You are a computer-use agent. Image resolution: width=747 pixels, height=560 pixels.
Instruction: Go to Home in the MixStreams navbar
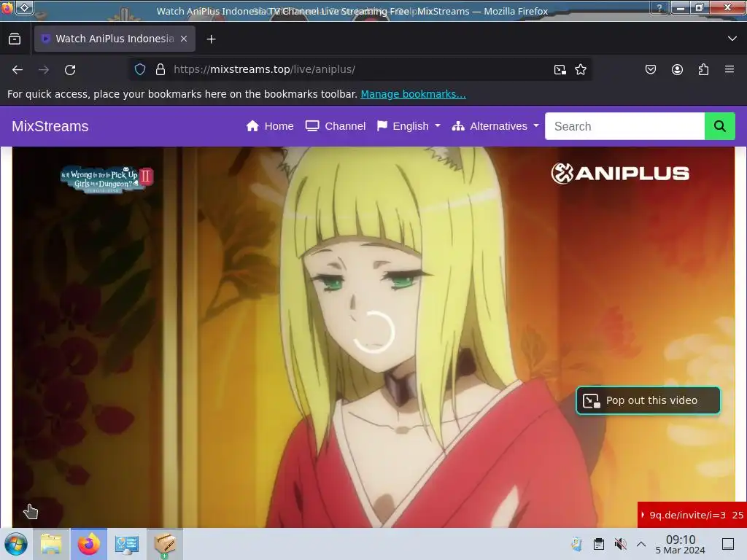270,126
